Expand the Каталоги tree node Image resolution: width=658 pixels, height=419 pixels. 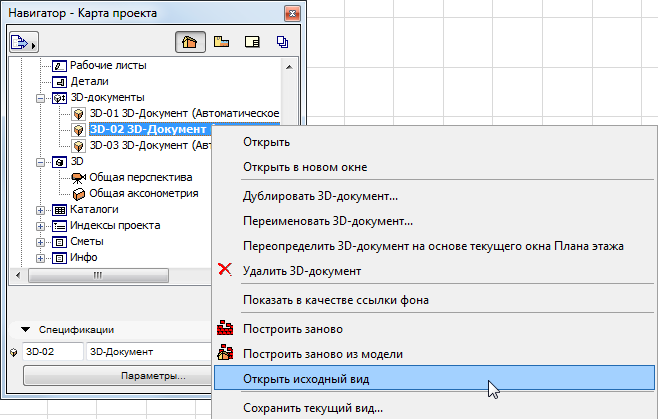click(x=40, y=210)
